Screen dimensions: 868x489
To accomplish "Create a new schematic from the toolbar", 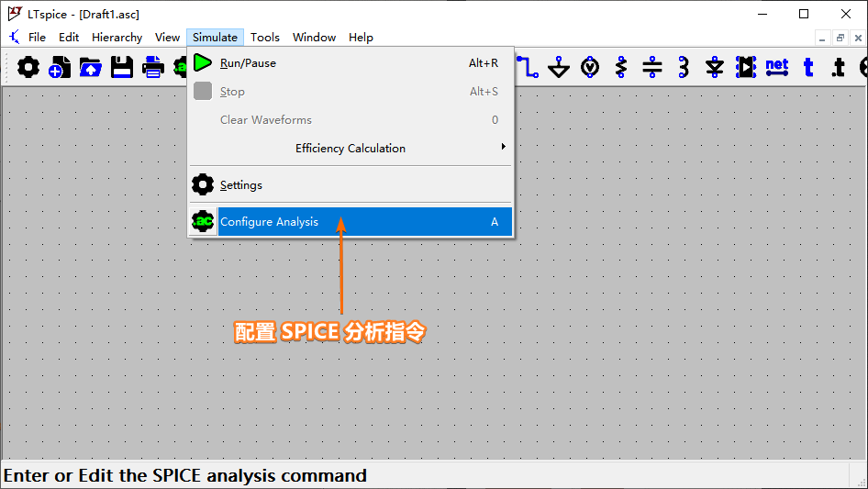I will 60,67.
